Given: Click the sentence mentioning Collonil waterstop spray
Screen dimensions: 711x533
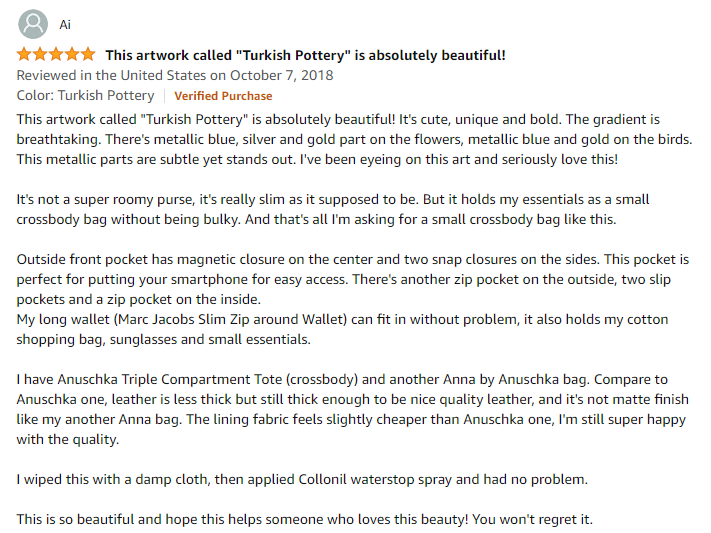Looking at the screenshot, I should click(x=302, y=479).
